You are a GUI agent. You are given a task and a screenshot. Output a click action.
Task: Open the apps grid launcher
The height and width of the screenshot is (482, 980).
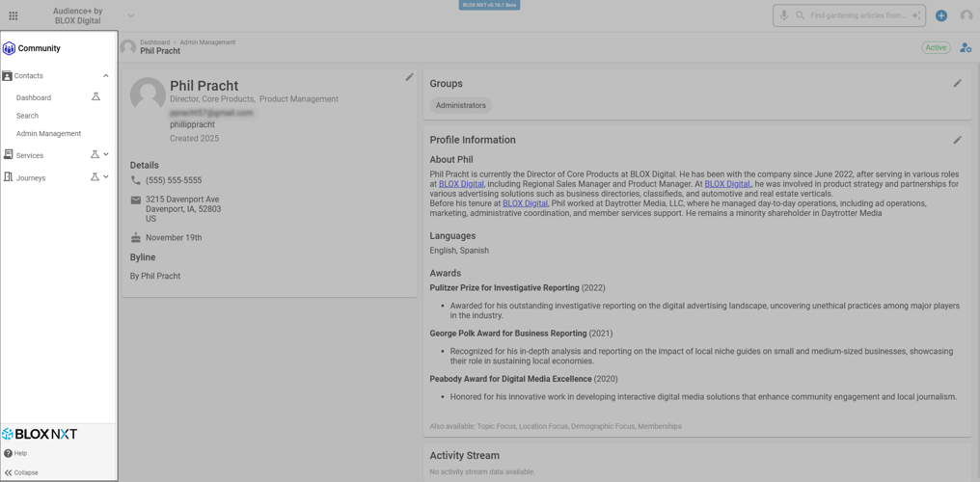coord(14,15)
